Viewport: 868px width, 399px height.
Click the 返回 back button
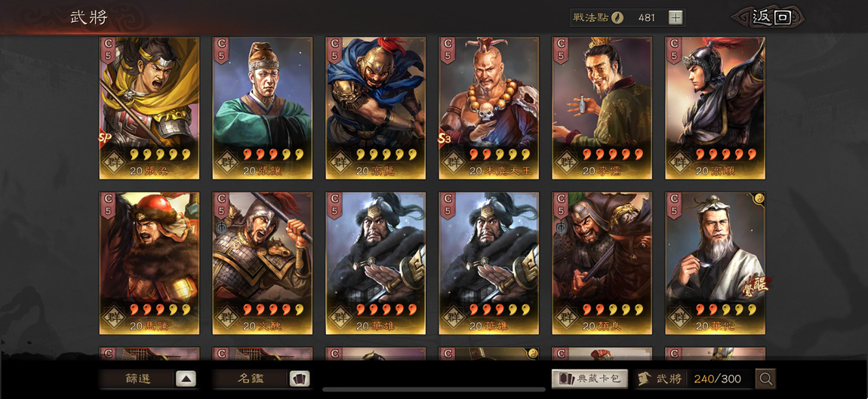click(x=771, y=17)
